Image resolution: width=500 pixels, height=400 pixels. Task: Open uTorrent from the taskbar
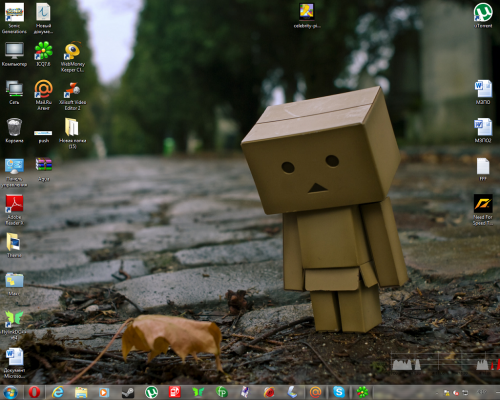[x=151, y=392]
